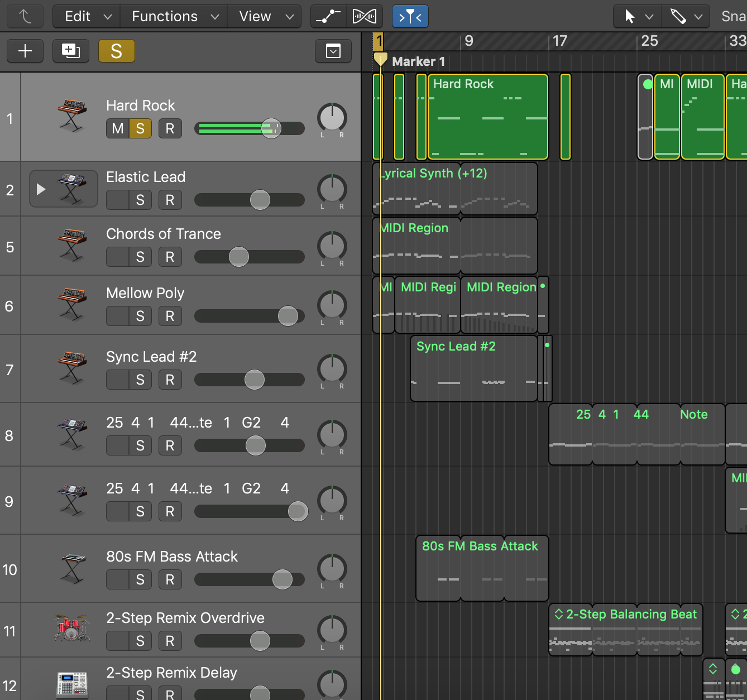Click the drum machine icon on track 12
This screenshot has width=747, height=700.
[72, 684]
